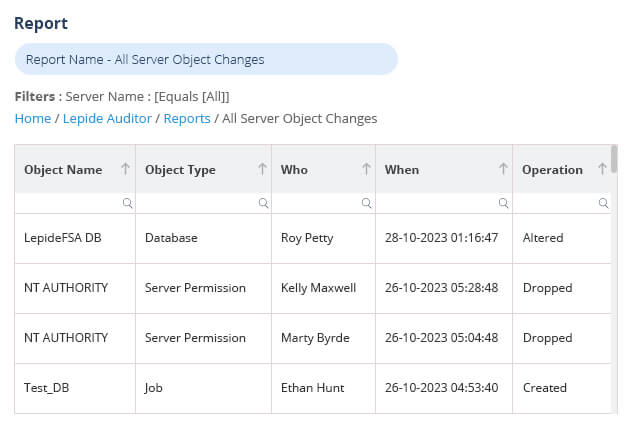Viewport: 632px width, 430px height.
Task: Sort by Object Type arrow icon
Action: [x=262, y=168]
